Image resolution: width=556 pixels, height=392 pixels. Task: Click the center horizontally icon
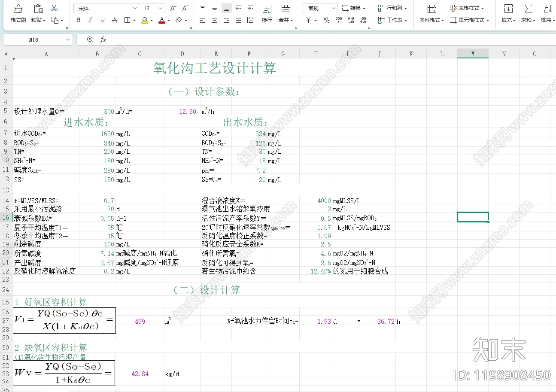pyautogui.click(x=215, y=20)
